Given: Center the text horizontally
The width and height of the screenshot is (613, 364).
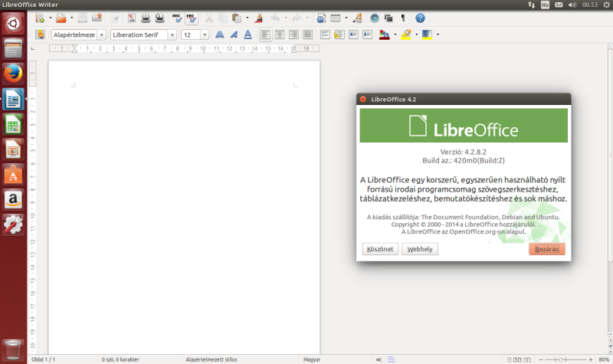Looking at the screenshot, I should [x=279, y=34].
